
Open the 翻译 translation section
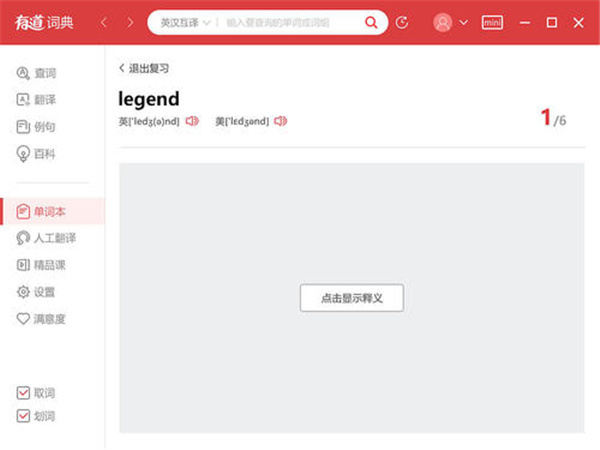[x=36, y=99]
